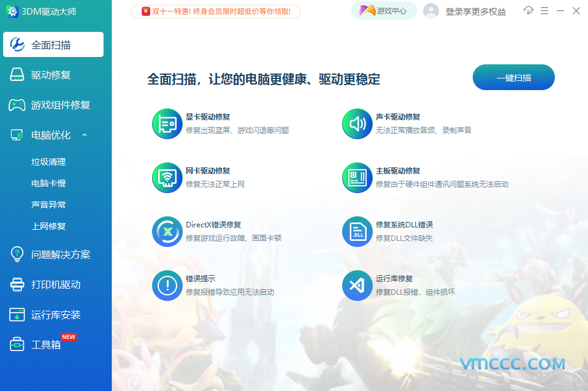Screen dimensions: 588x391
Task: Open 上网修复 sub-item in sidebar
Action: 48,226
